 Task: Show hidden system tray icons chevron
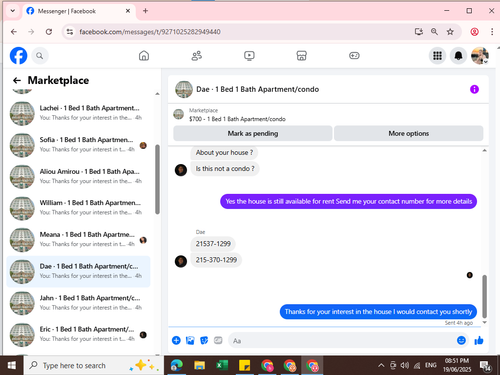click(x=381, y=366)
